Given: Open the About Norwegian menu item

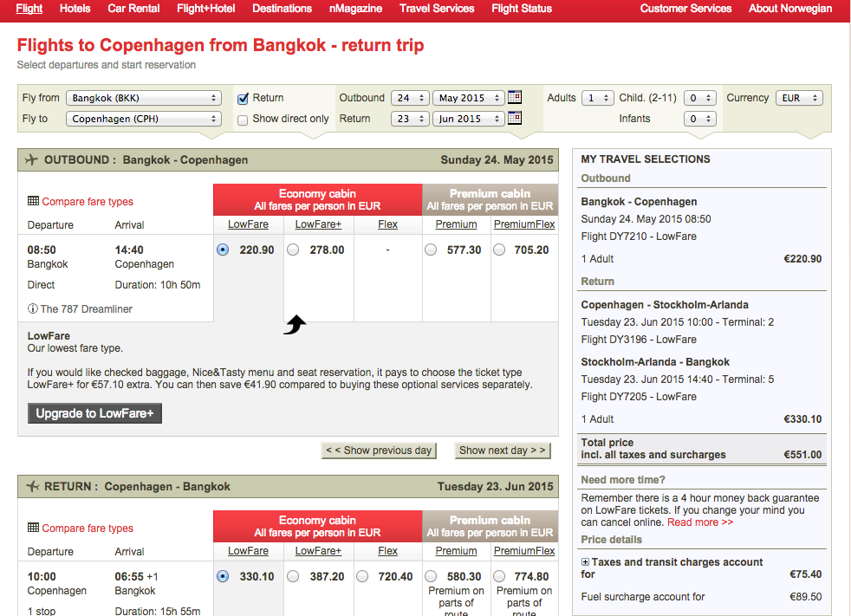Looking at the screenshot, I should point(790,8).
